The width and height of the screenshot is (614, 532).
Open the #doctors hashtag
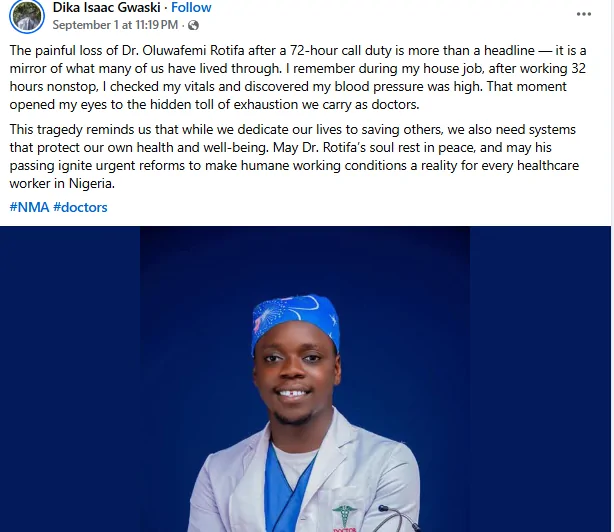(x=80, y=207)
